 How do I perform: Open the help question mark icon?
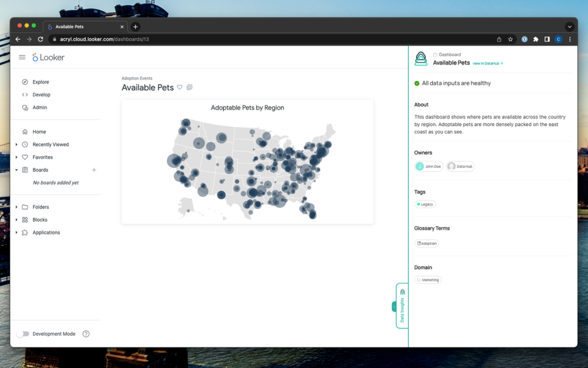tap(86, 334)
